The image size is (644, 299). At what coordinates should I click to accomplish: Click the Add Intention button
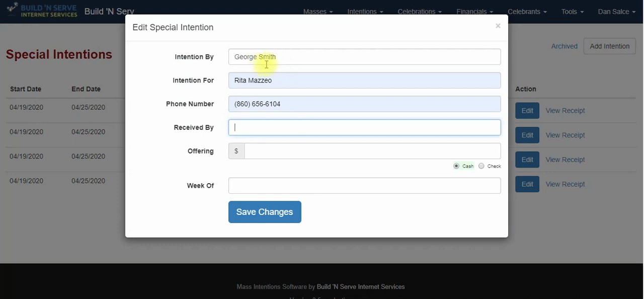[x=609, y=46]
